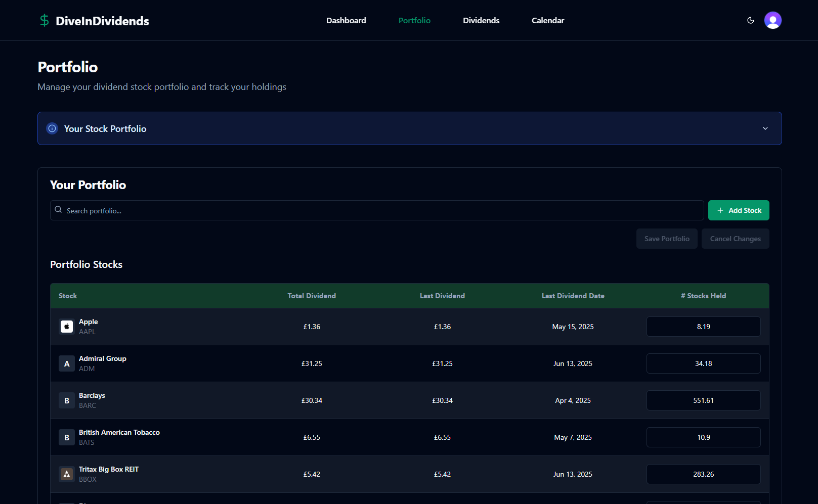
Task: Click Admiral Group's Jun 13, 2025 date
Action: (x=573, y=363)
